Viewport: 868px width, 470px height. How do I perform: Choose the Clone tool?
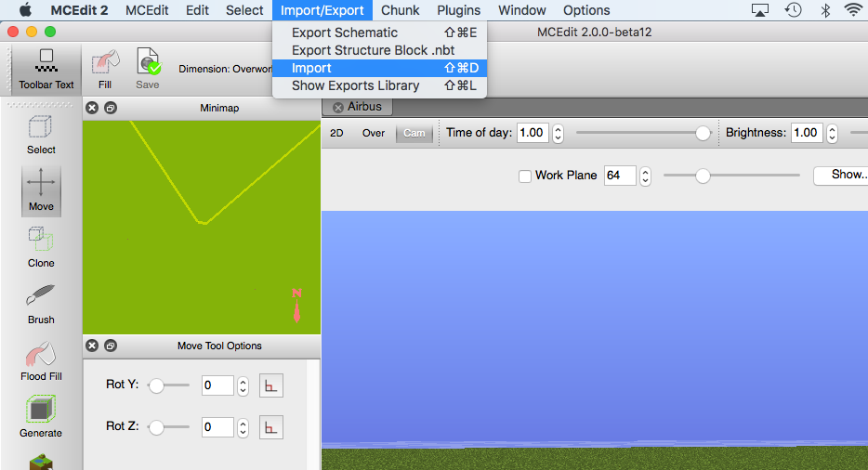[x=41, y=248]
